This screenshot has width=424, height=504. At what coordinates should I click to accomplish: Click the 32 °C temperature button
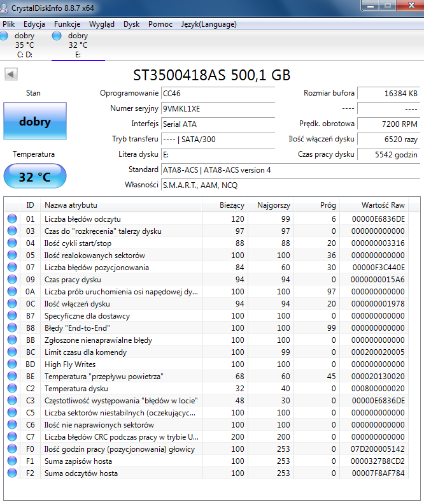(x=35, y=176)
